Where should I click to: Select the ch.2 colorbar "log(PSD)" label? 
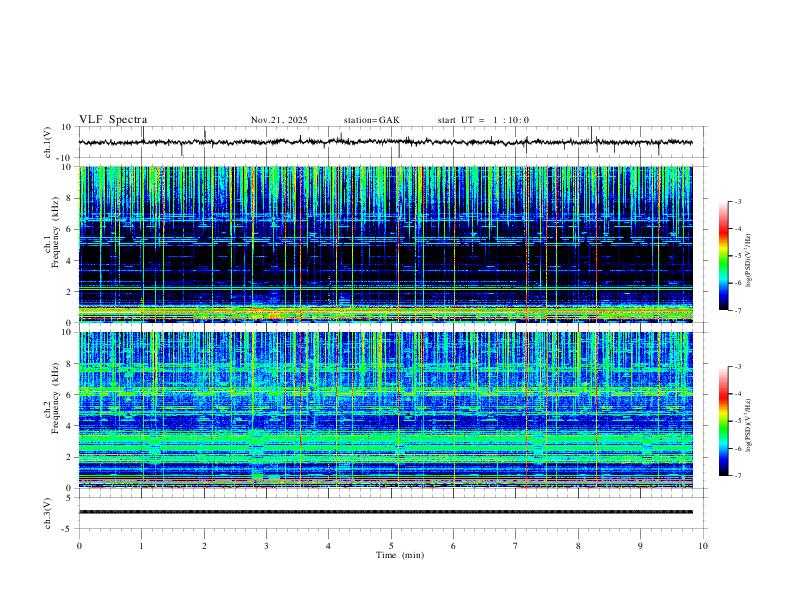pos(748,426)
